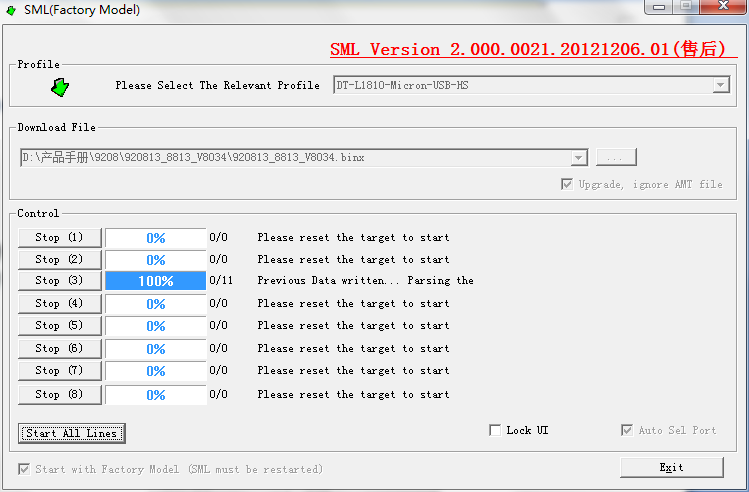
Task: Click the Exit button
Action: pos(672,467)
